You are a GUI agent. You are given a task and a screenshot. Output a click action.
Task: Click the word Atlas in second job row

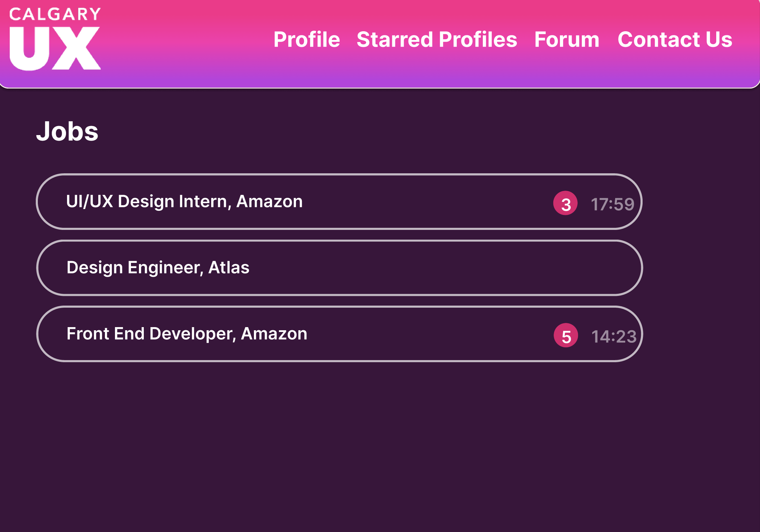[x=229, y=267]
